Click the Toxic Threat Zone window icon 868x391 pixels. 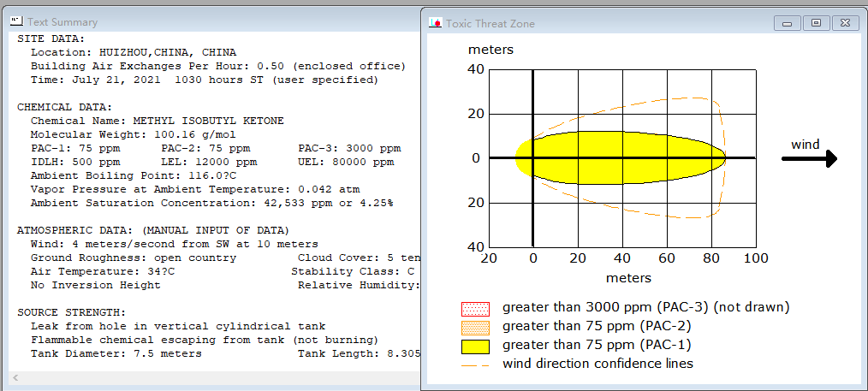pyautogui.click(x=436, y=23)
